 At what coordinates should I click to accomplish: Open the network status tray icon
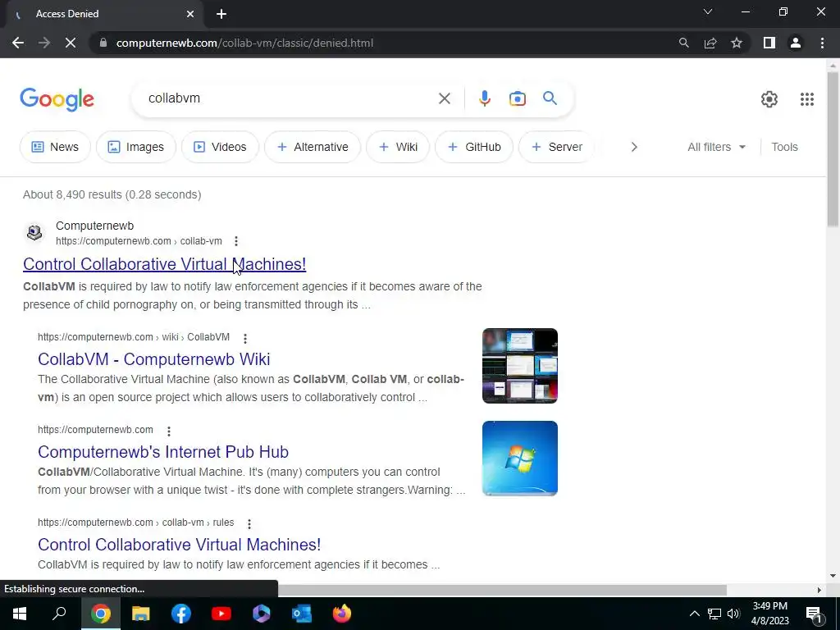point(714,614)
